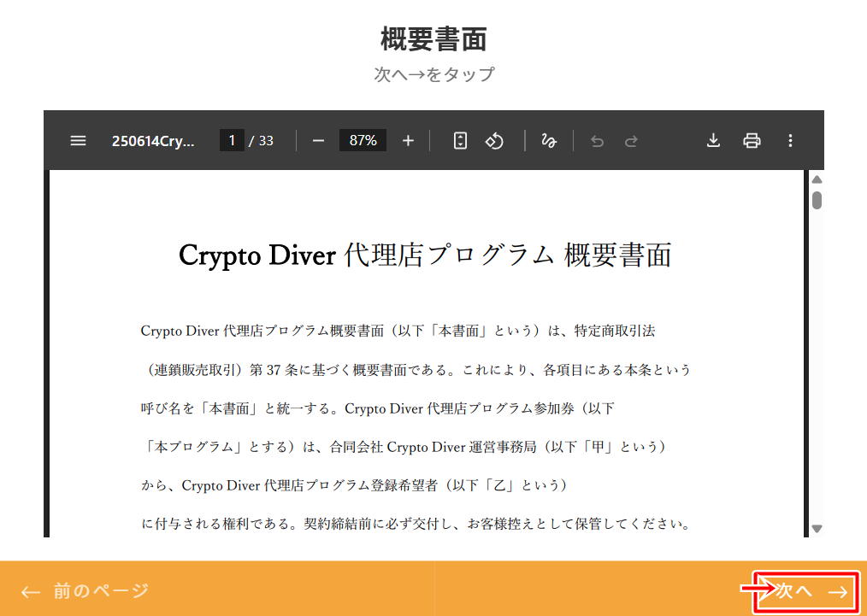
Task: Open the three-dot more actions menu
Action: pos(790,141)
